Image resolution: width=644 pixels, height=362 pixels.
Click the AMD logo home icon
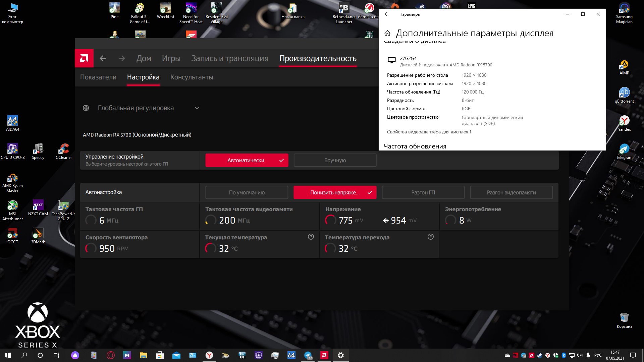[x=84, y=58]
